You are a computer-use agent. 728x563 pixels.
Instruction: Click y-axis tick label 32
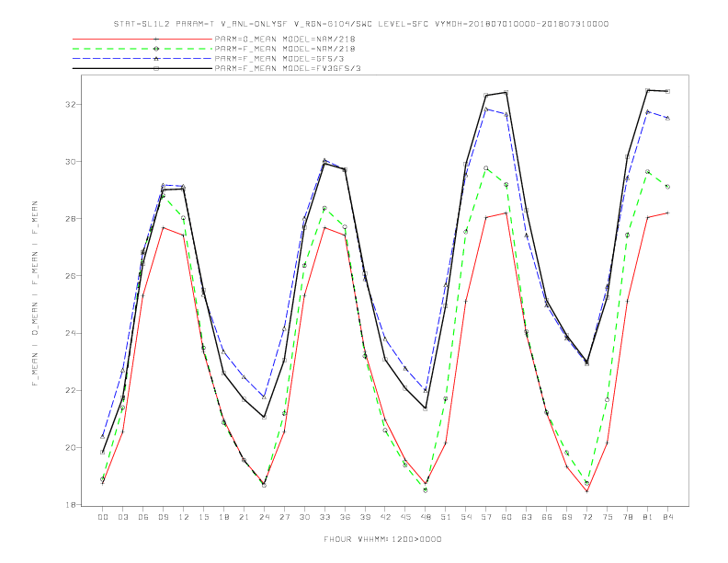pyautogui.click(x=70, y=104)
